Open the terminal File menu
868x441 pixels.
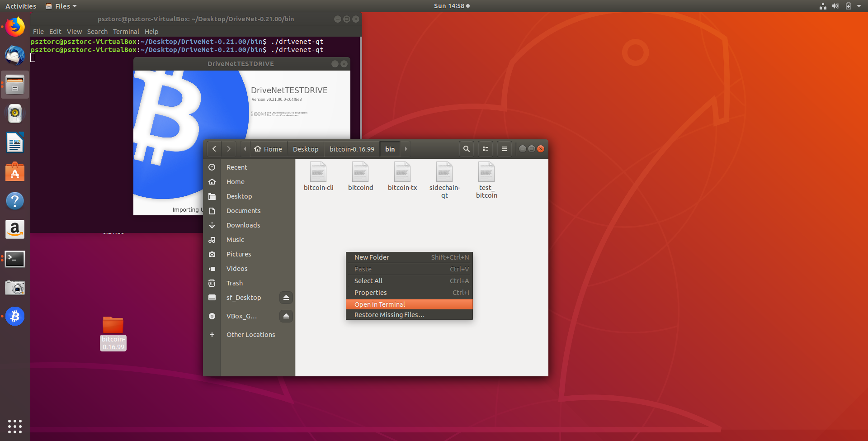point(38,32)
